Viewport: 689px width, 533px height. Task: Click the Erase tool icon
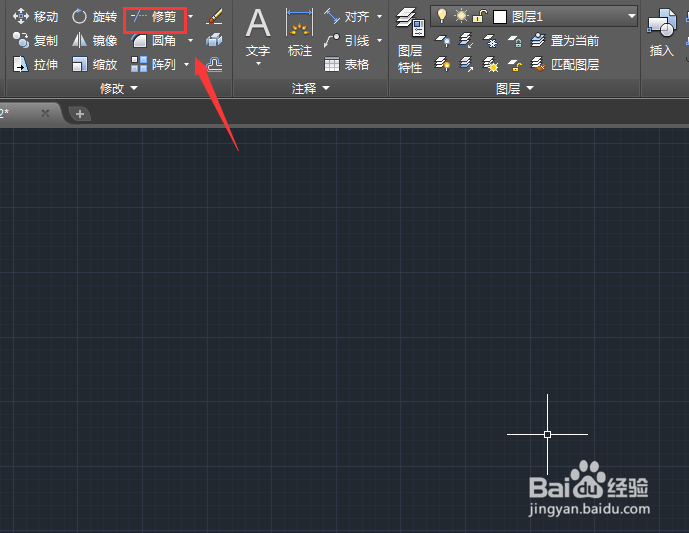click(x=214, y=17)
